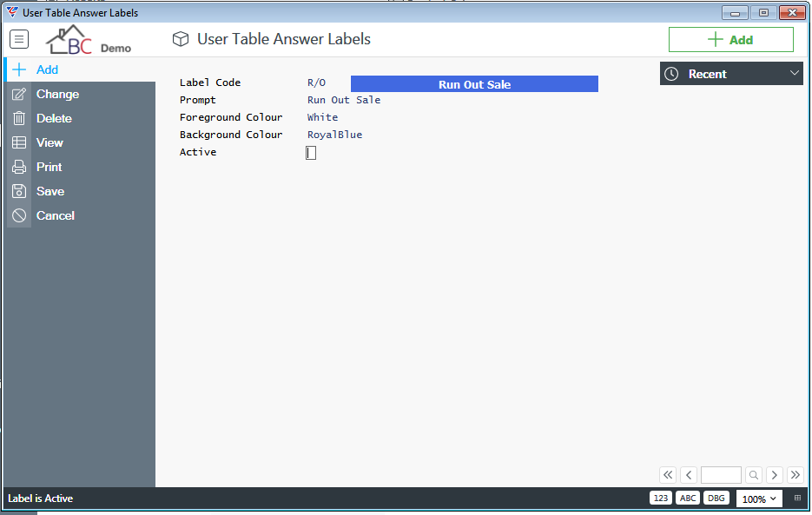
Task: Select View in the sidebar menu
Action: (x=80, y=142)
